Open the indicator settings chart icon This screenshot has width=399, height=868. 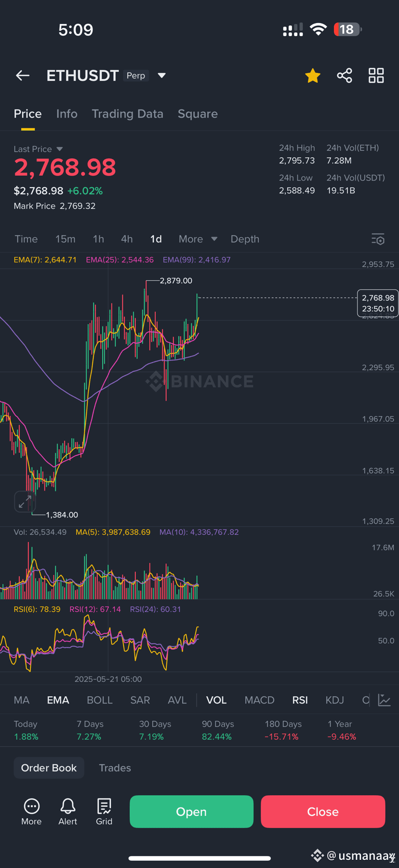[x=384, y=700]
